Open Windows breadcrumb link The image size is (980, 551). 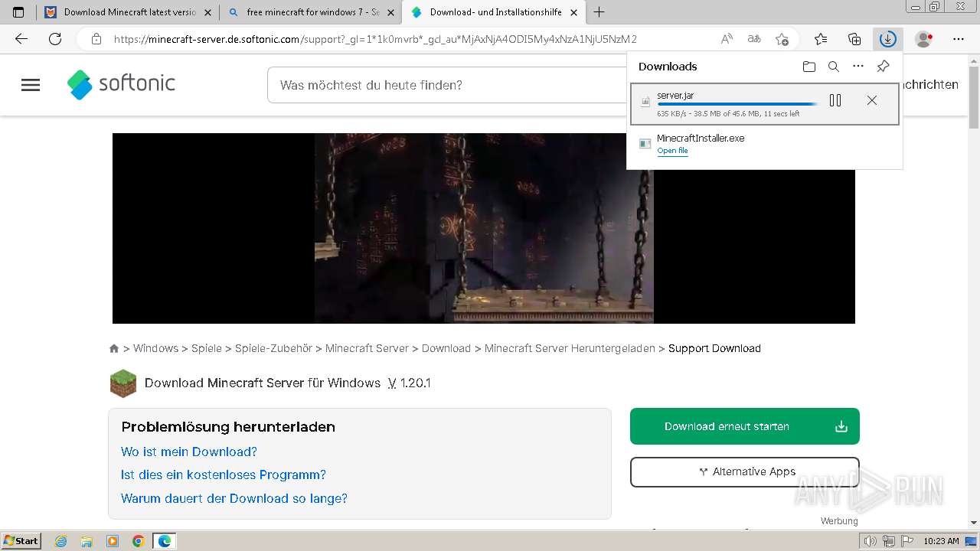[x=155, y=348]
